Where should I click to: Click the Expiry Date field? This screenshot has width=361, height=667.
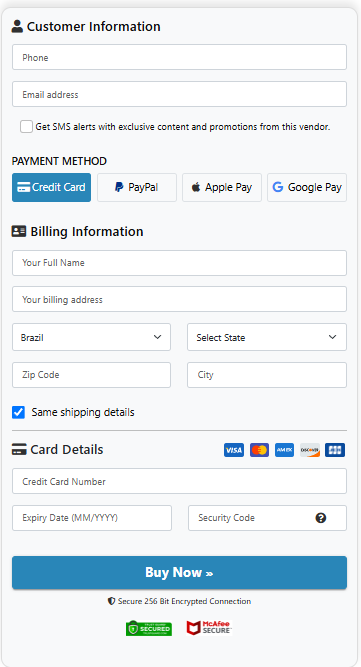pyautogui.click(x=92, y=518)
